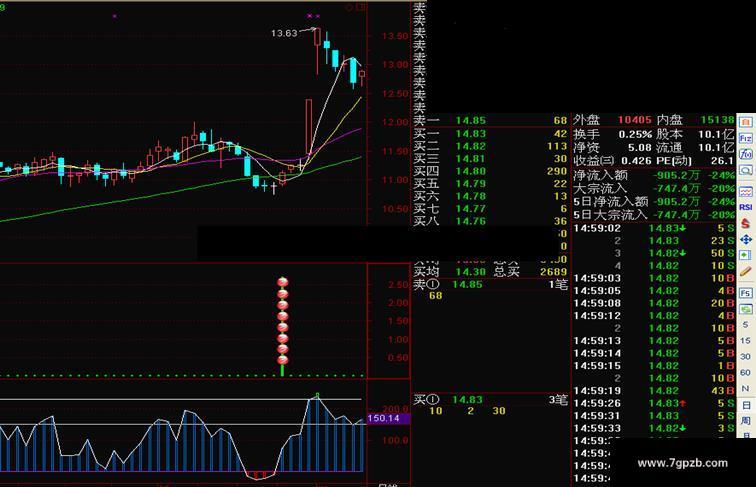Click the 14:59:33 trade tick row
Screen dimensions: 756x487
click(654, 429)
